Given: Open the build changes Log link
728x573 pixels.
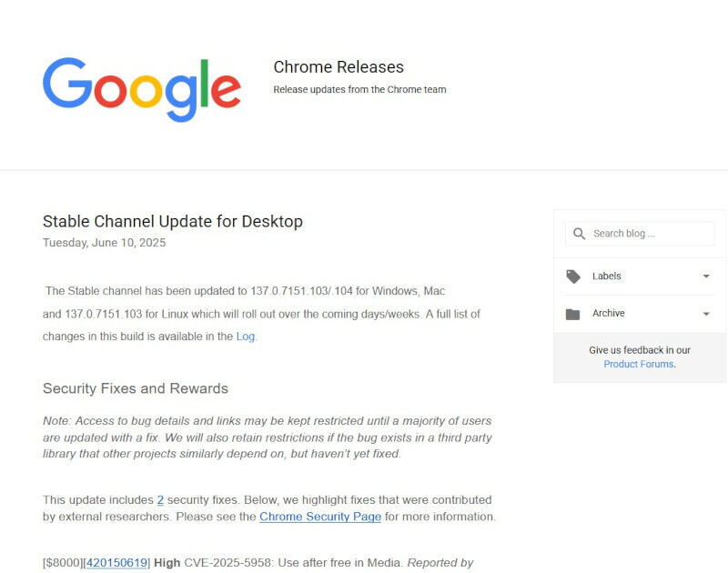Looking at the screenshot, I should 245,337.
